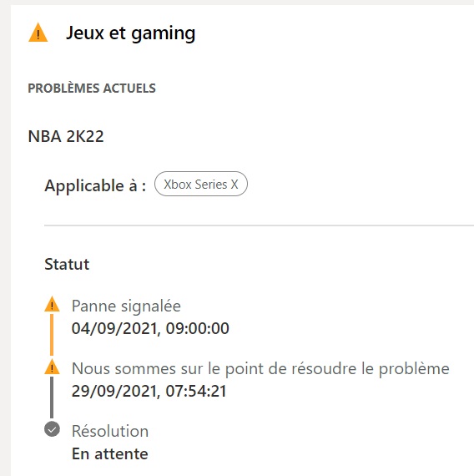Click the warning triangle beside Nous sommes sur le point

tap(52, 367)
